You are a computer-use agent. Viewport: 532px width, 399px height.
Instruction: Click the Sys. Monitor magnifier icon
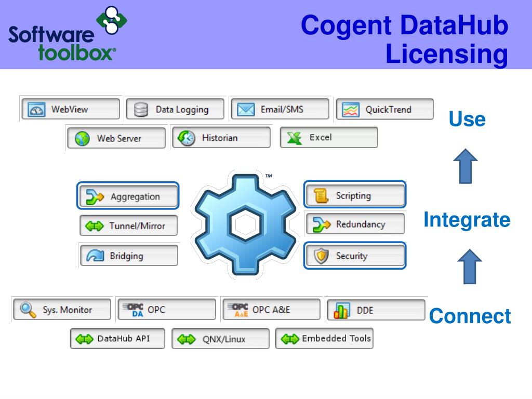(x=28, y=310)
